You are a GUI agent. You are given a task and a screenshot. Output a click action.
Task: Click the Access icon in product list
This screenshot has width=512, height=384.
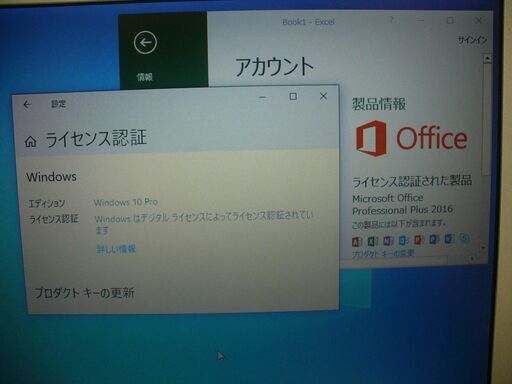pyautogui.click(x=357, y=241)
